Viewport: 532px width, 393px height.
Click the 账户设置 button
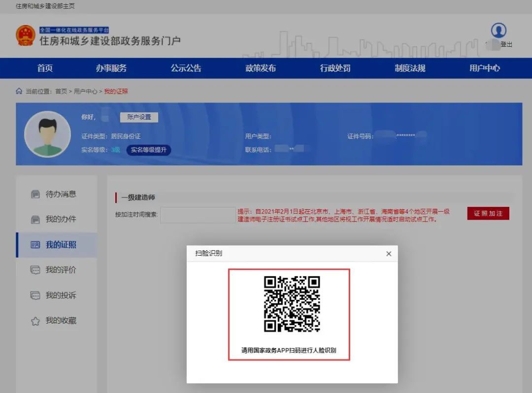click(x=139, y=117)
